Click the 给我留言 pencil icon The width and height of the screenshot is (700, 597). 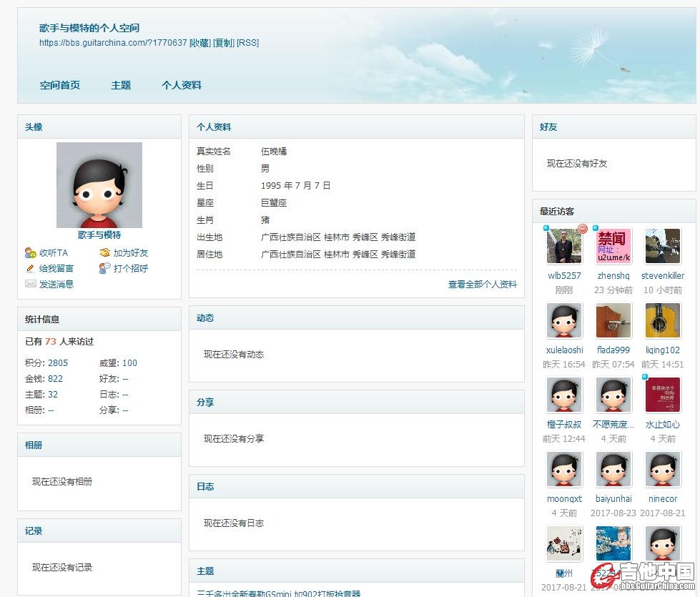[30, 269]
